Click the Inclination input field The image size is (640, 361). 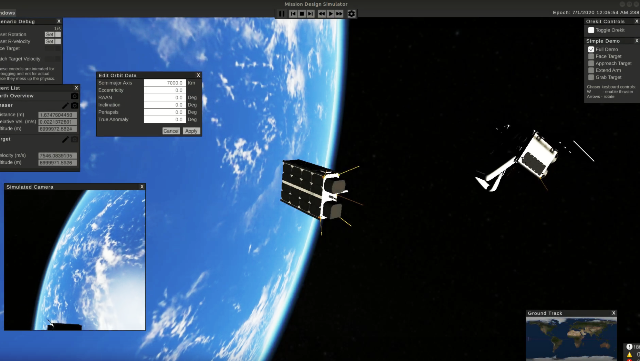165,105
